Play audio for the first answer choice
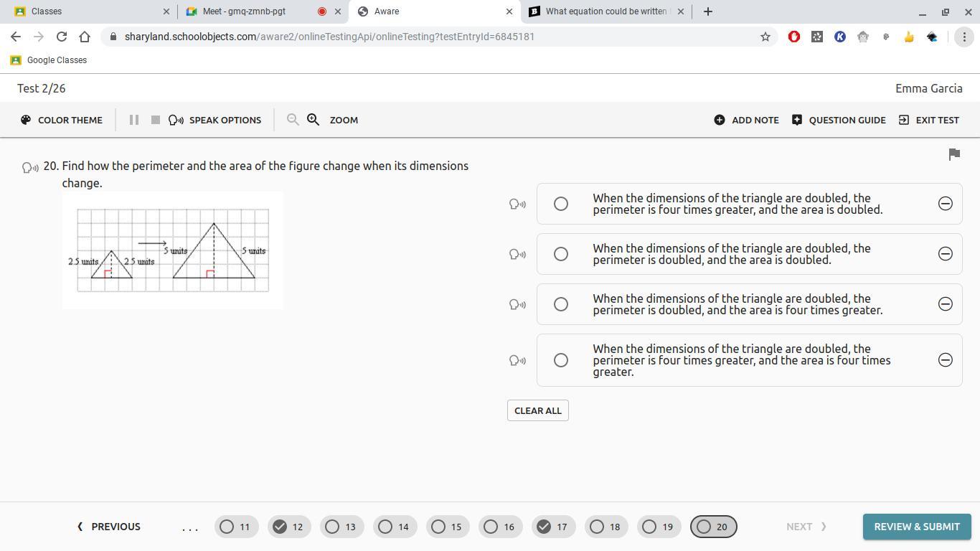 [x=517, y=204]
